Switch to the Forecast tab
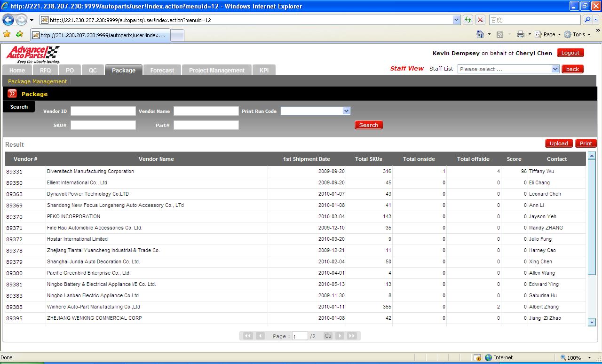The width and height of the screenshot is (602, 364). tap(162, 70)
